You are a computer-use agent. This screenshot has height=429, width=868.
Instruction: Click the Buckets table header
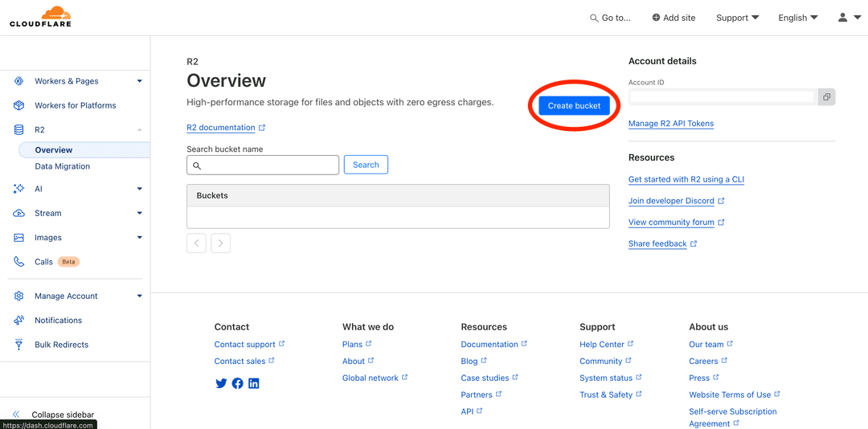click(x=398, y=196)
